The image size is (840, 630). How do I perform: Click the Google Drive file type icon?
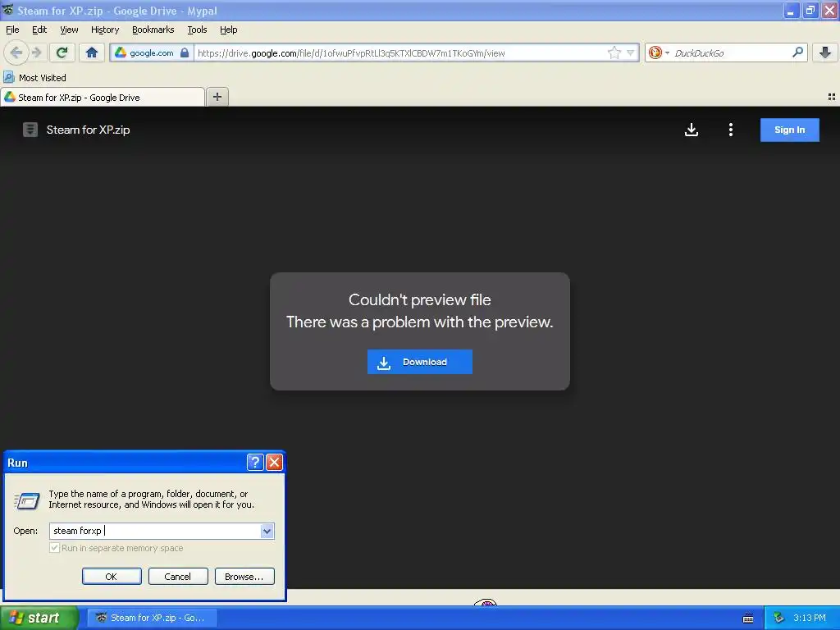30,130
